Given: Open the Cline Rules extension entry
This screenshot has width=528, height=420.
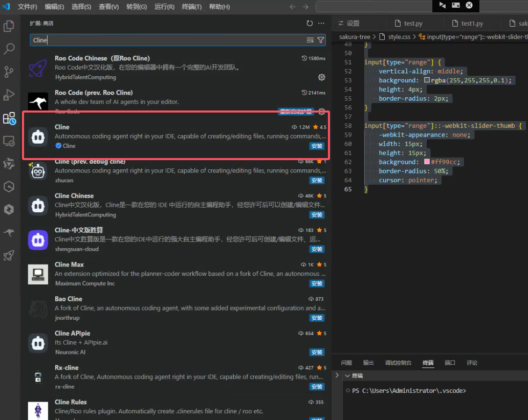Looking at the screenshot, I should [177, 409].
